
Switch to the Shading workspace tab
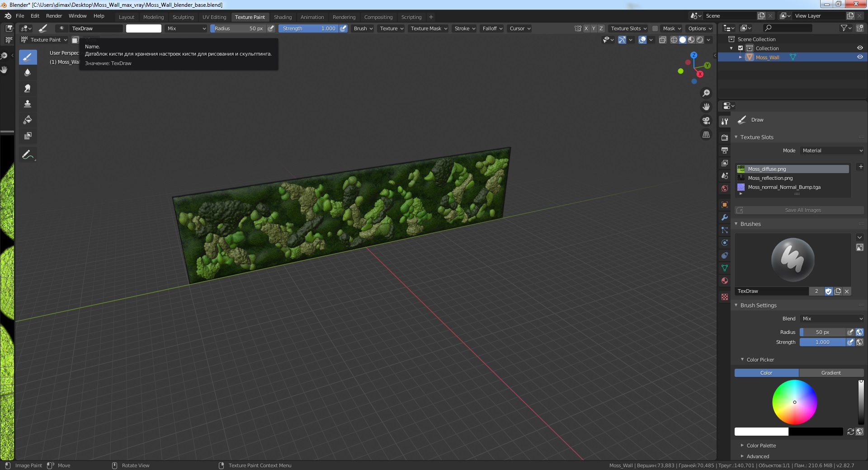(283, 17)
